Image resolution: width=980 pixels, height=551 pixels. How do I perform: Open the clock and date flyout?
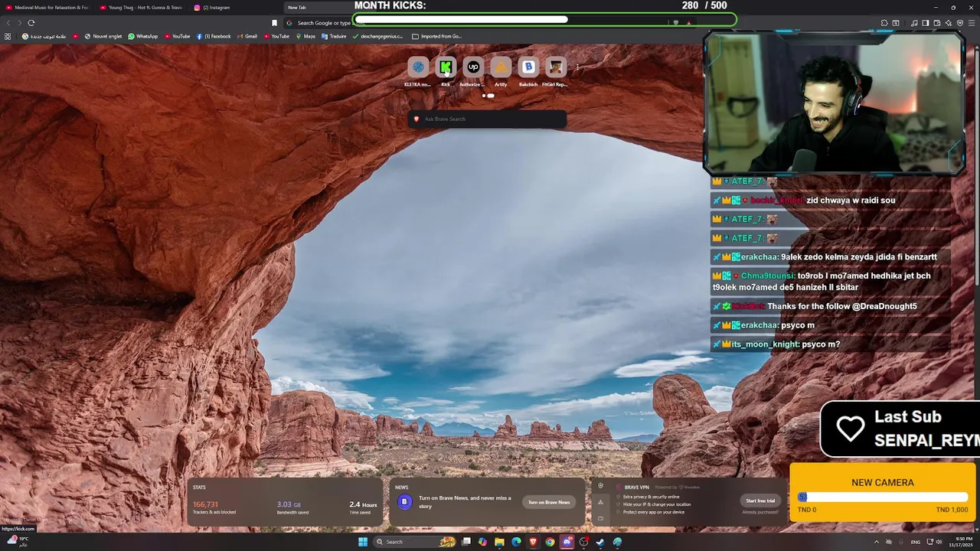(961, 542)
